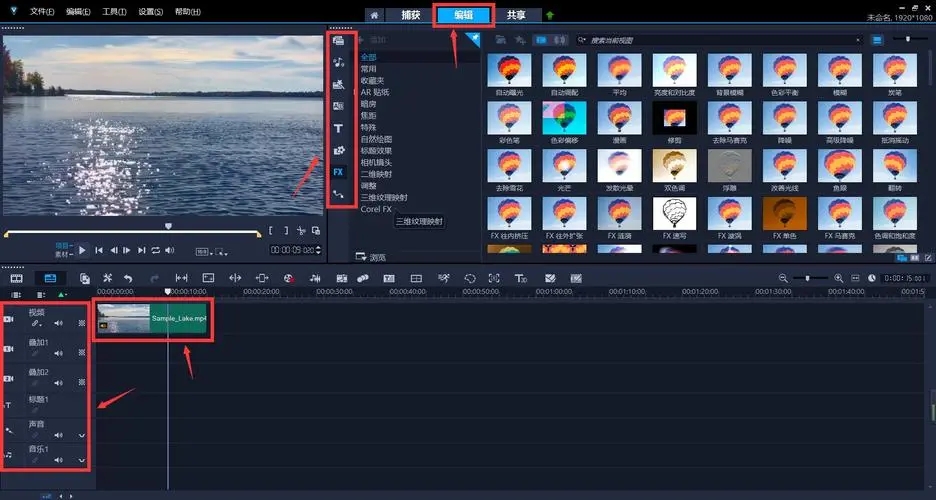Open the FX filter library
Viewport: 936px width, 500px height.
(338, 172)
